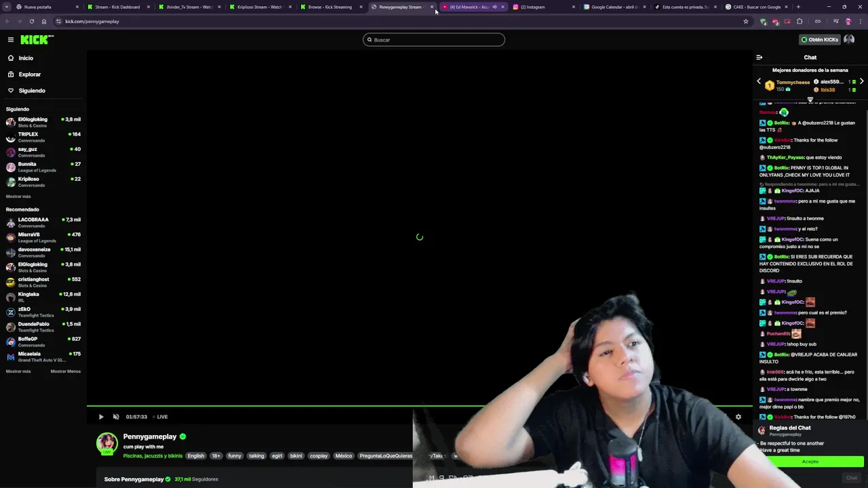Open BoffeGP recommended channel
868x488 pixels.
[43, 342]
